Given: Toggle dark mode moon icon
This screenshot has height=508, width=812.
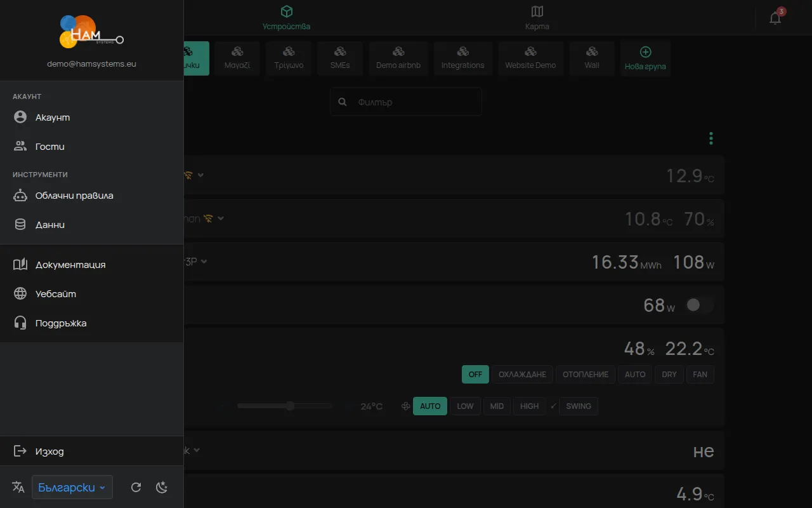Looking at the screenshot, I should tap(162, 487).
